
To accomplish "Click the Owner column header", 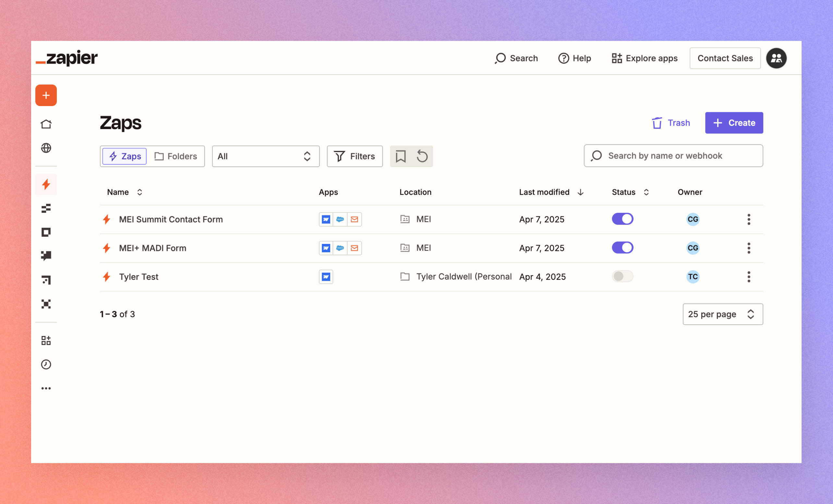I will (690, 192).
